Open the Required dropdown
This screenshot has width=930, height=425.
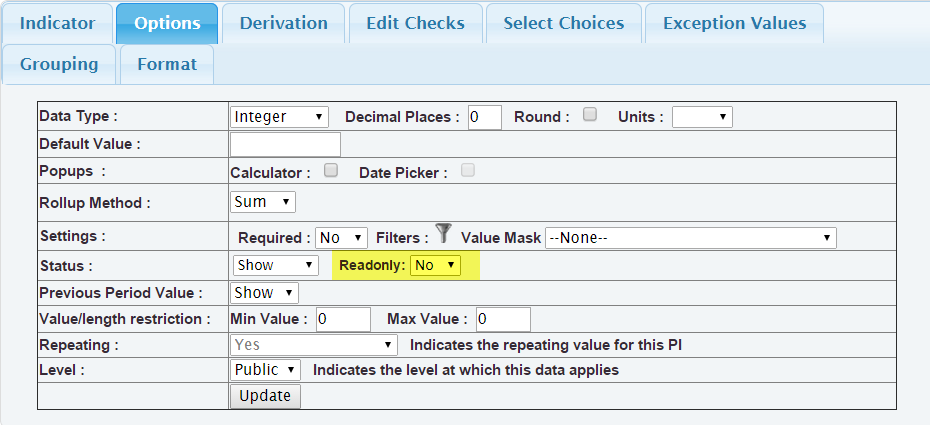coord(341,238)
